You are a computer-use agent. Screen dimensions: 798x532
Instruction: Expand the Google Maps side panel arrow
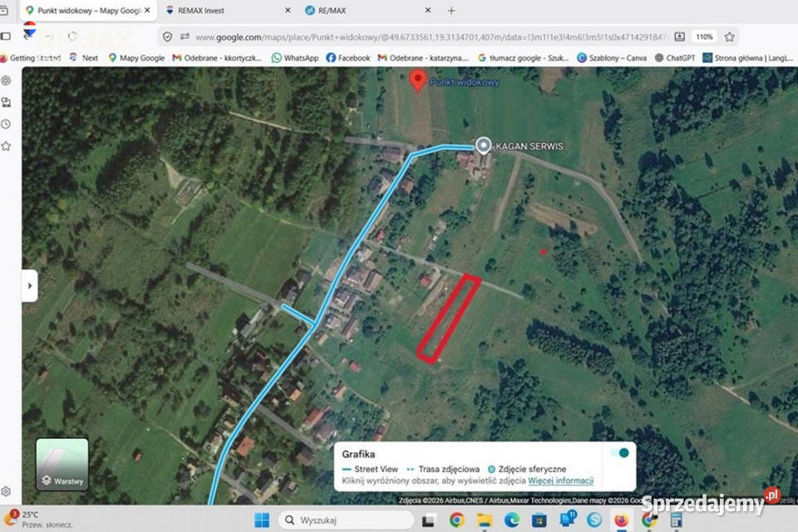point(30,286)
